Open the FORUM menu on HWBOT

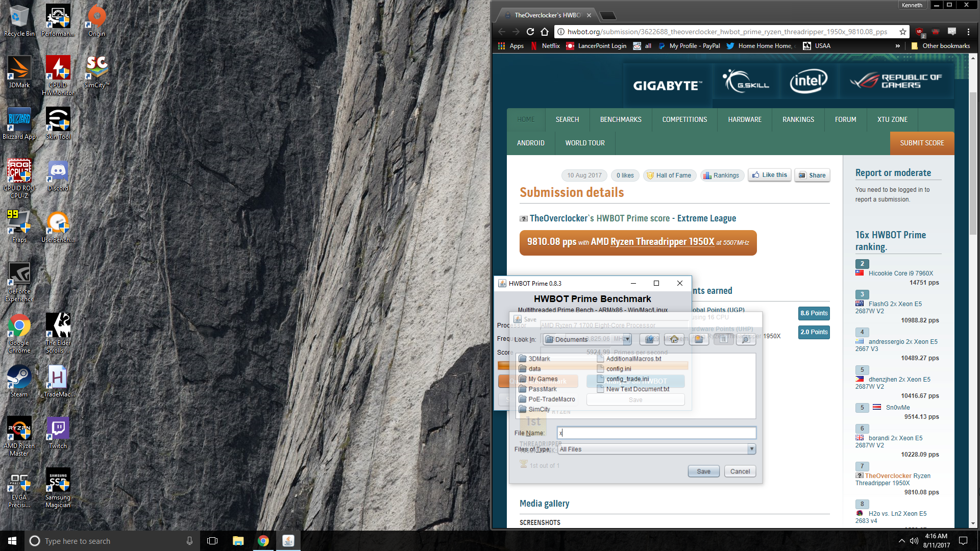tap(845, 119)
